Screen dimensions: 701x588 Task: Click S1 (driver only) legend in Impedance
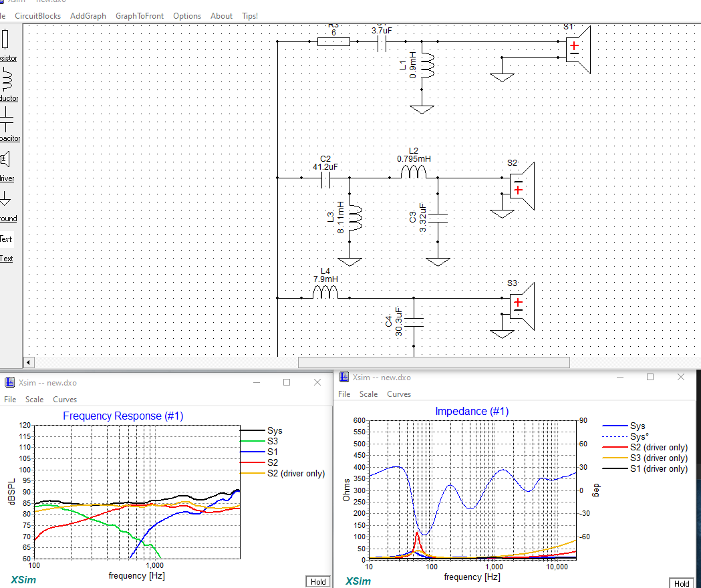click(x=645, y=468)
